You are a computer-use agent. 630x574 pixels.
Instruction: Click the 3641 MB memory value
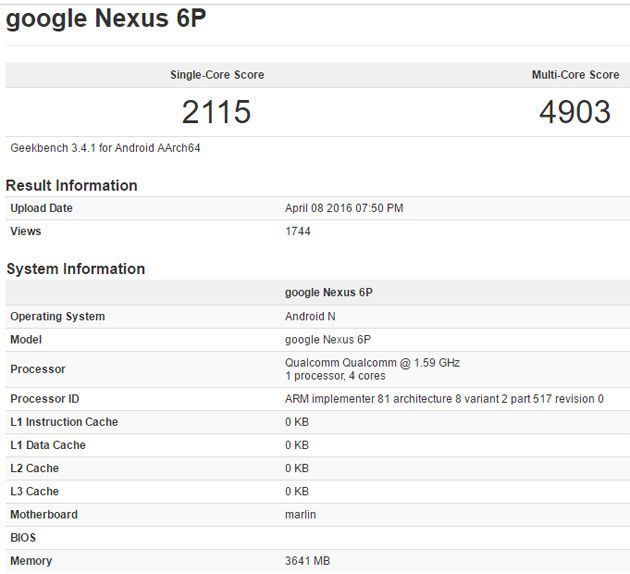tap(308, 561)
